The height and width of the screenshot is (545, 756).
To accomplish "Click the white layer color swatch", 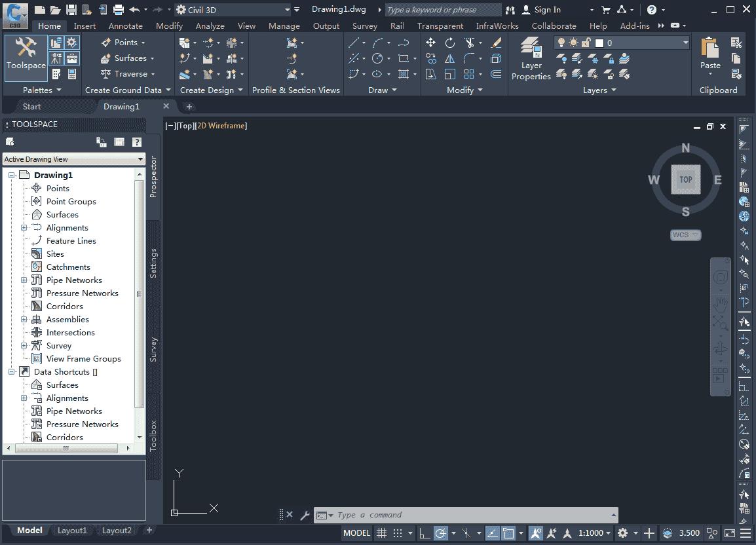I will click(x=599, y=43).
